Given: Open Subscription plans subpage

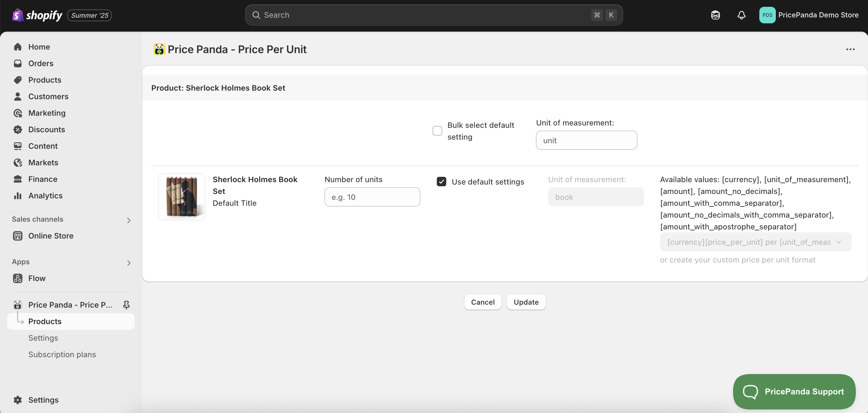Looking at the screenshot, I should (x=62, y=354).
